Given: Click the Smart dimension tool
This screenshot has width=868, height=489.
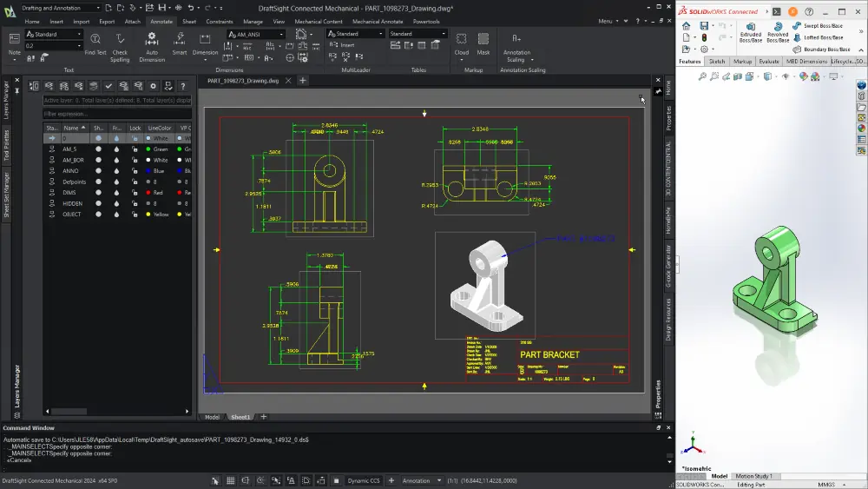Looking at the screenshot, I should tap(180, 43).
